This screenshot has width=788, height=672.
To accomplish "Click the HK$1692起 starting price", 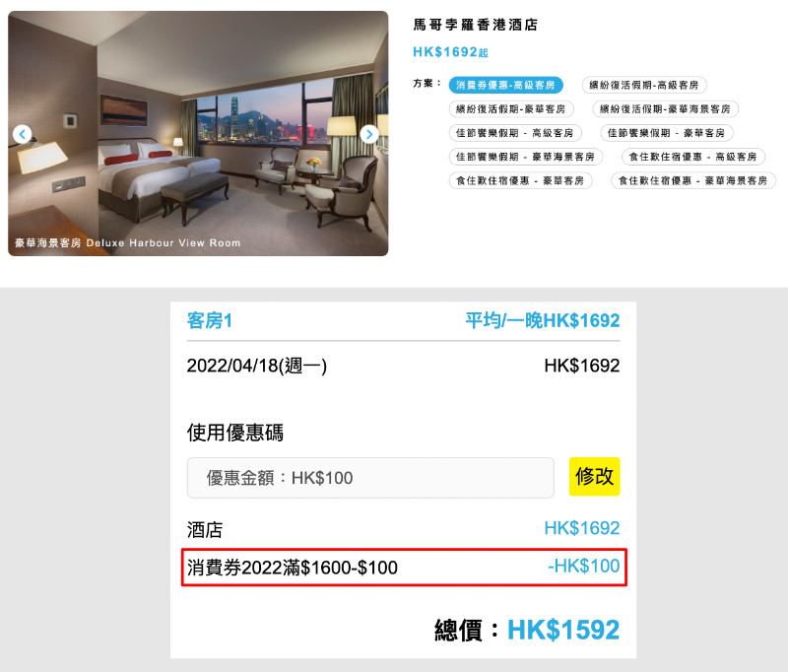I will 450,52.
